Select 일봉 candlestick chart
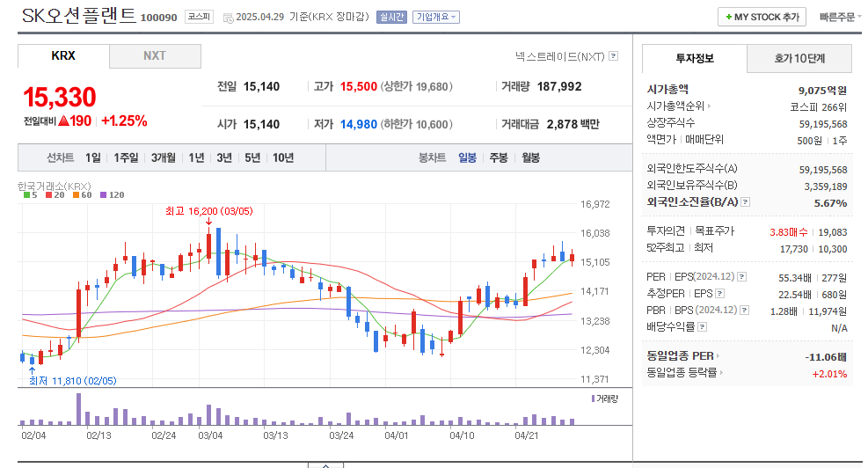Image resolution: width=868 pixels, height=468 pixels. click(467, 157)
